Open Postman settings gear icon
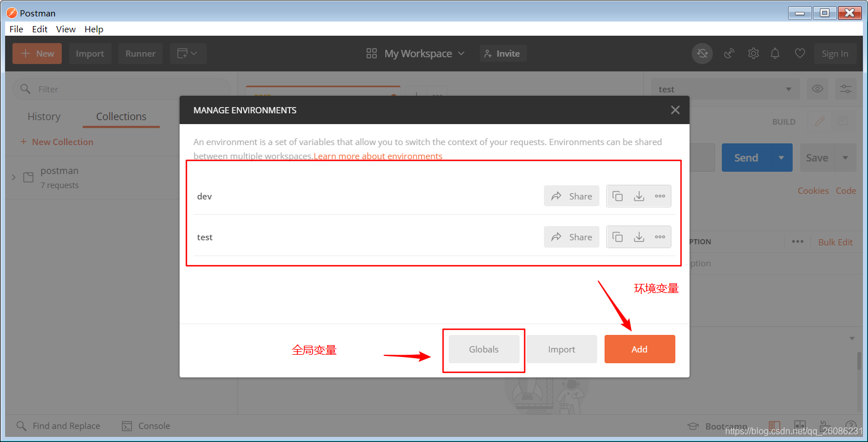This screenshot has width=868, height=442. [x=753, y=54]
